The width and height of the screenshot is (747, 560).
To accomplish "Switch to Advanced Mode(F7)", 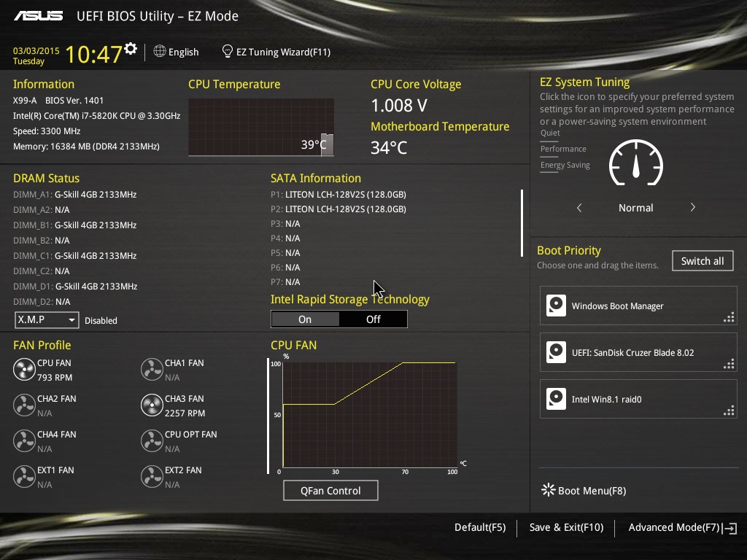I will tap(673, 527).
